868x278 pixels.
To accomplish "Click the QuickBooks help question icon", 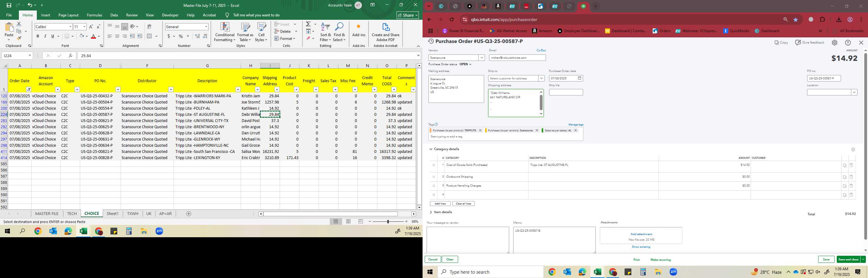I will [848, 42].
